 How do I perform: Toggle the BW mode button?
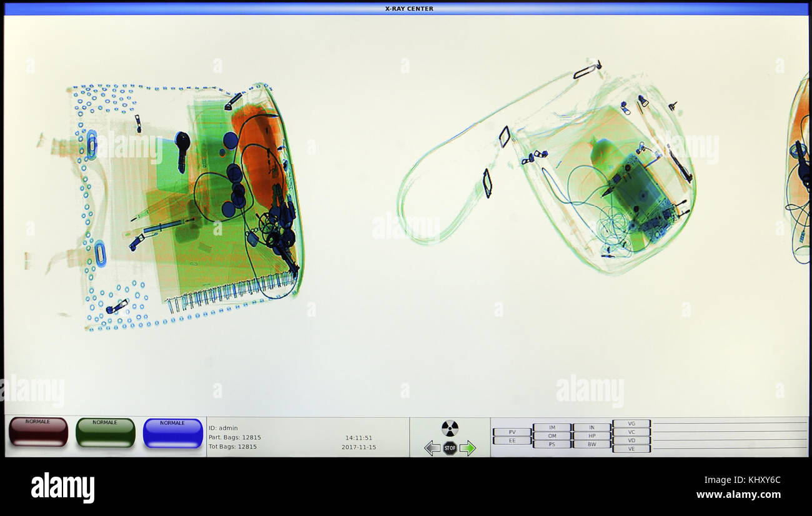(592, 444)
